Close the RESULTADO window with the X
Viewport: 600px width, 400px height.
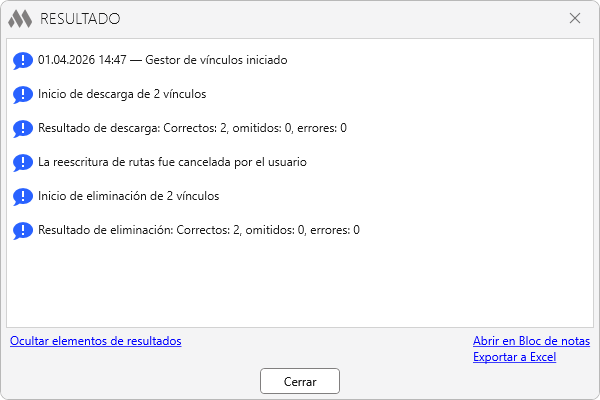(x=575, y=18)
